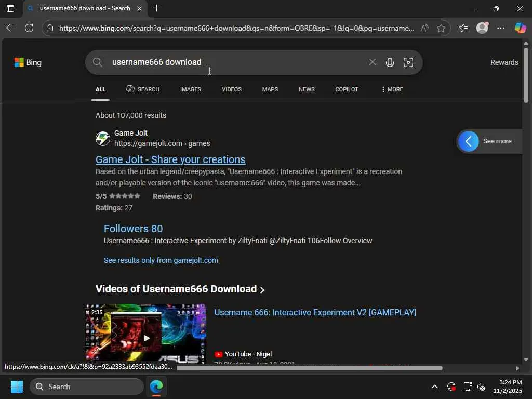Go to the Bing home logo
Image resolution: width=532 pixels, height=399 pixels.
[x=28, y=62]
